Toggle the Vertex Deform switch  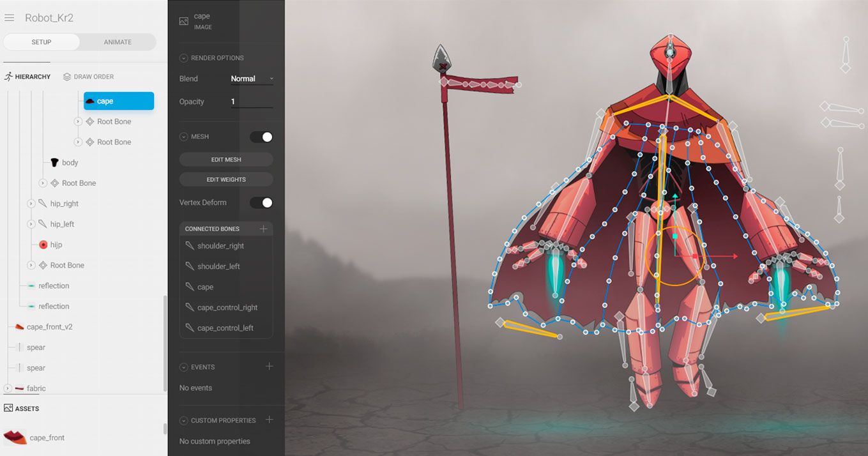pyautogui.click(x=261, y=202)
